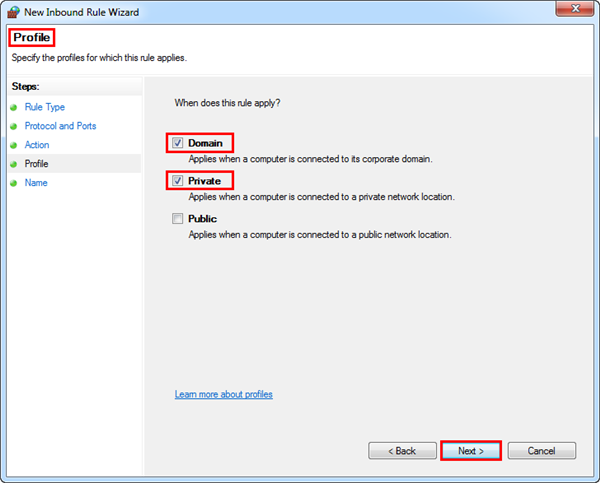Cancel the inbound rule wizard
This screenshot has width=600, height=483.
[541, 451]
